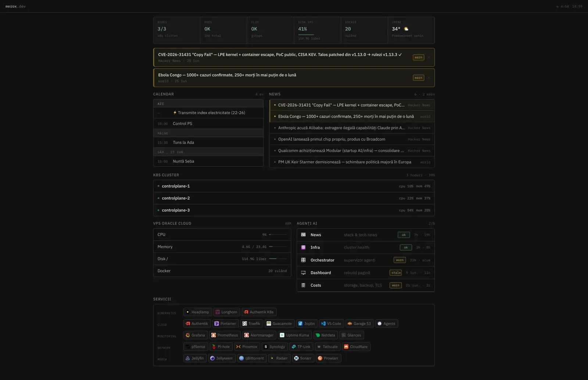Open Portainer service
This screenshot has width=588, height=380.
(x=226, y=323)
